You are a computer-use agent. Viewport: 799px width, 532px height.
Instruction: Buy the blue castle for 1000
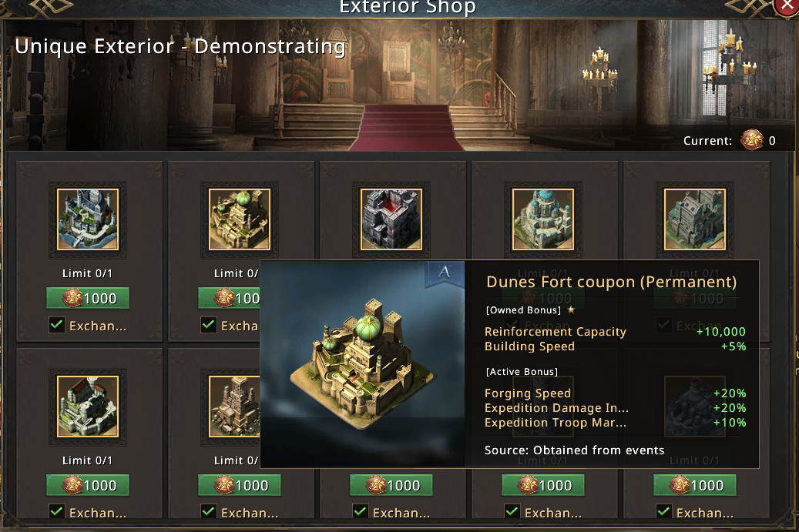pyautogui.click(x=87, y=299)
